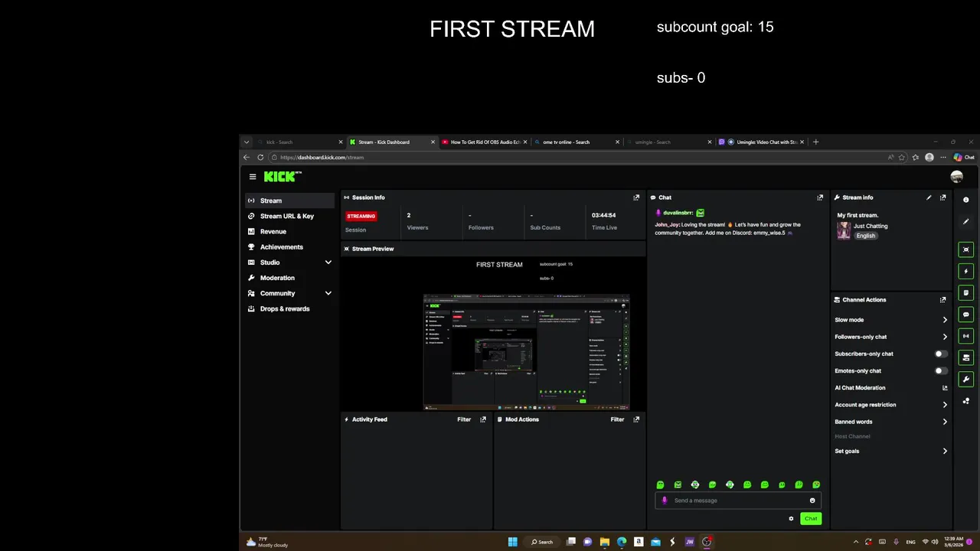The height and width of the screenshot is (551, 980).
Task: Reload the page in browser toolbar
Action: 260,158
